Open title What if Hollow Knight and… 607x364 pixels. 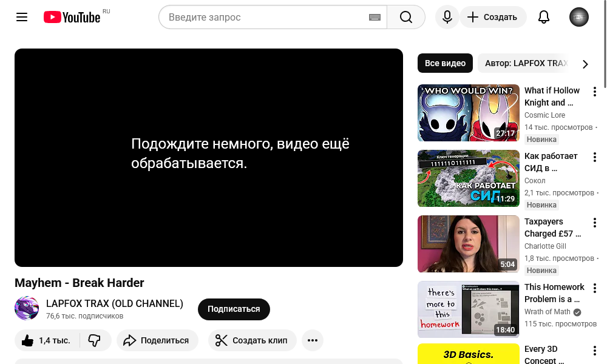pos(552,96)
